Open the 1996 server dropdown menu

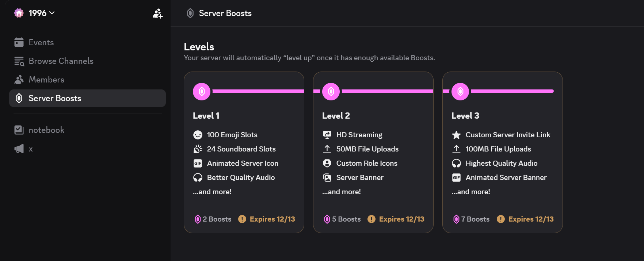pyautogui.click(x=41, y=13)
